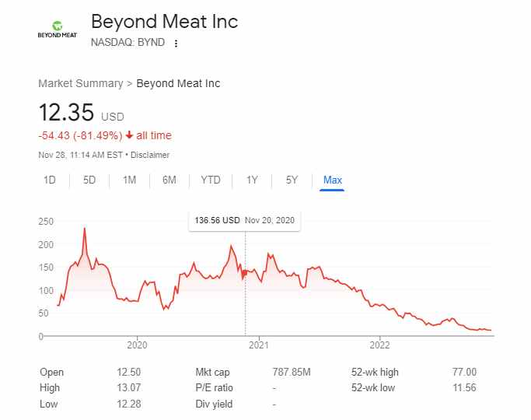The width and height of the screenshot is (531, 420).
Task: Choose the YTD time range
Action: point(211,180)
